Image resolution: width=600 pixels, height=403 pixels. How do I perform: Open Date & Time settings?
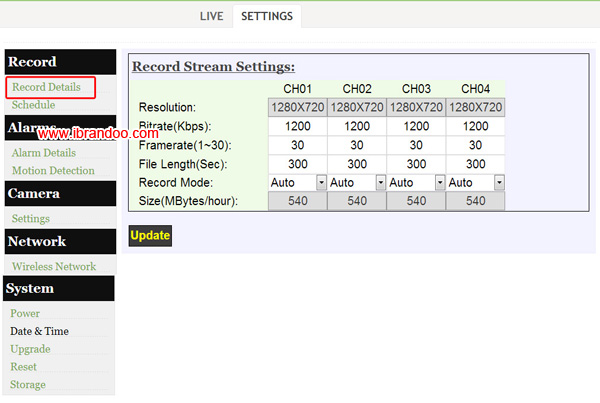(40, 331)
